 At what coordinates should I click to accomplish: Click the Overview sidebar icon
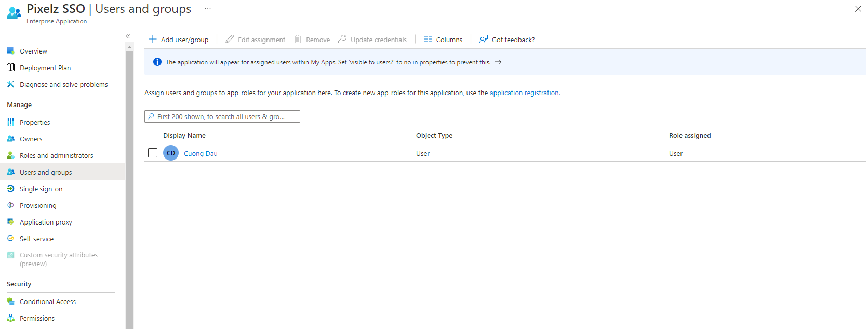tap(10, 51)
